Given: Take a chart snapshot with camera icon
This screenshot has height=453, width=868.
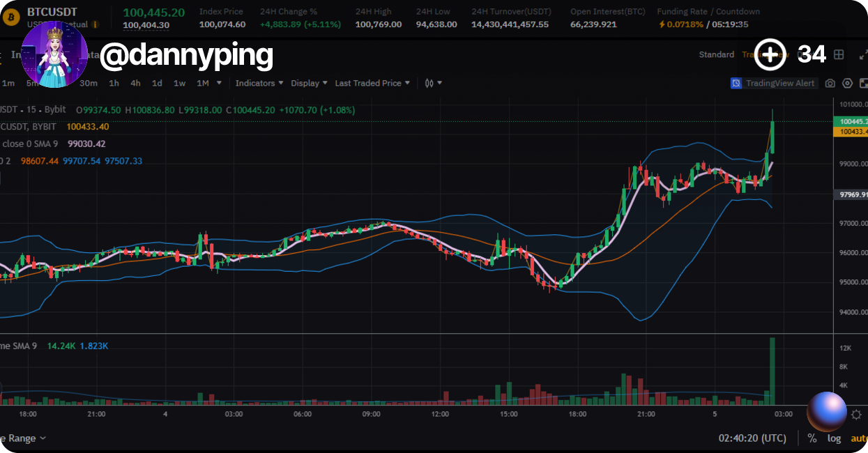Looking at the screenshot, I should point(830,83).
